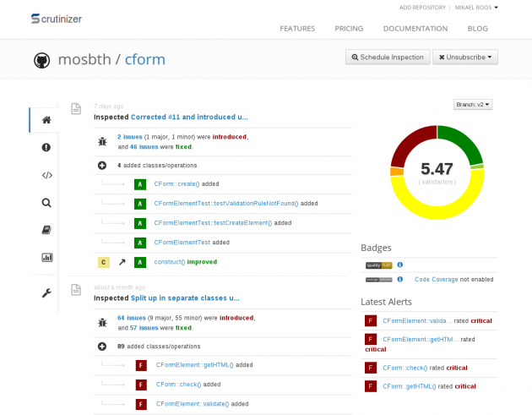
Task: Click the F badge beside CFormElement::valida... alert
Action: point(371,320)
